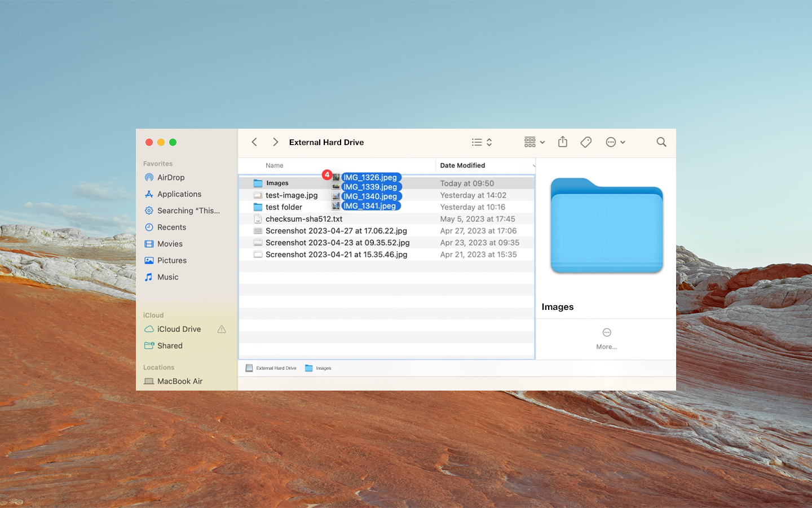Click the Forward navigation arrow

coord(275,142)
